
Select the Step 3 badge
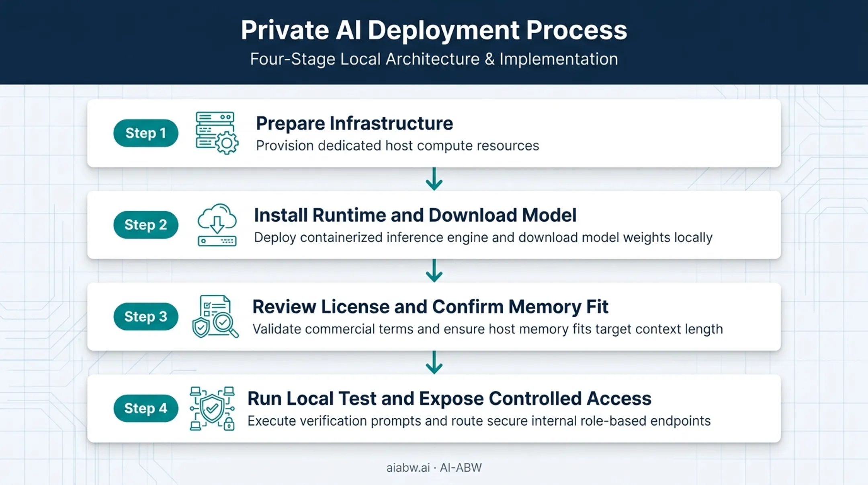(x=145, y=316)
